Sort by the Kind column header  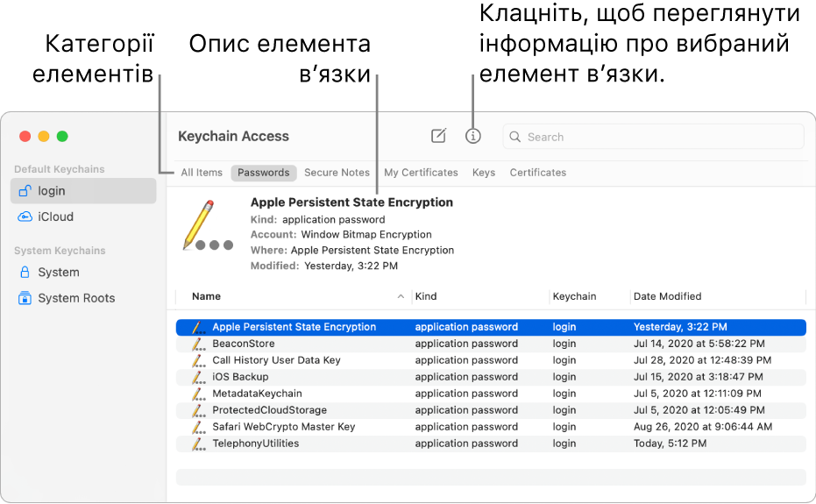coord(426,296)
